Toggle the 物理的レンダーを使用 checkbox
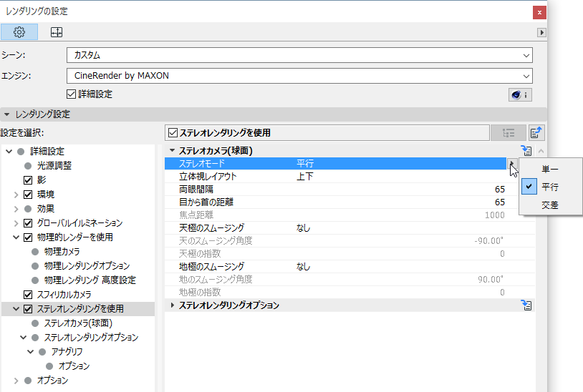Viewport: 583px width, 392px height. [x=28, y=237]
